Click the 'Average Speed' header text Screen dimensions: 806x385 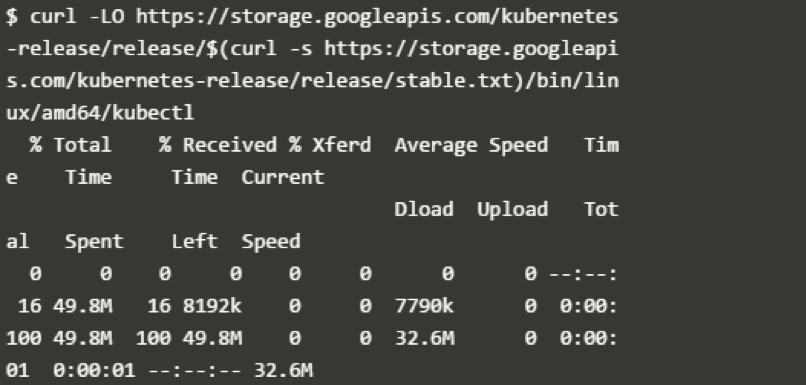click(x=471, y=145)
